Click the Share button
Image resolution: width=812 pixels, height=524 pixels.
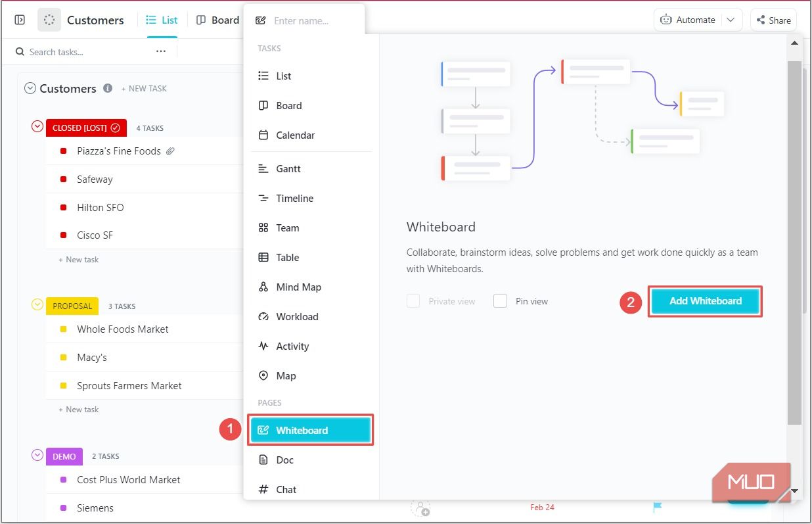pyautogui.click(x=773, y=20)
